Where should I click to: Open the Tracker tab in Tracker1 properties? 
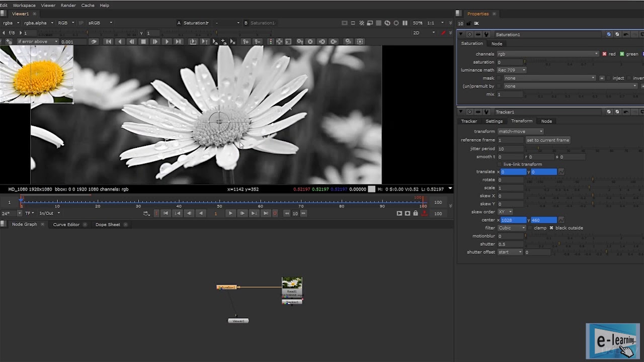pos(469,121)
